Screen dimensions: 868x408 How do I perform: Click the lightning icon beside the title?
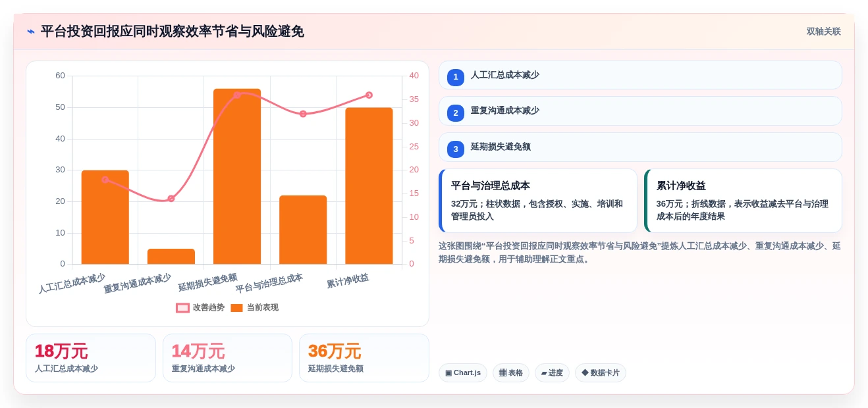(x=31, y=32)
